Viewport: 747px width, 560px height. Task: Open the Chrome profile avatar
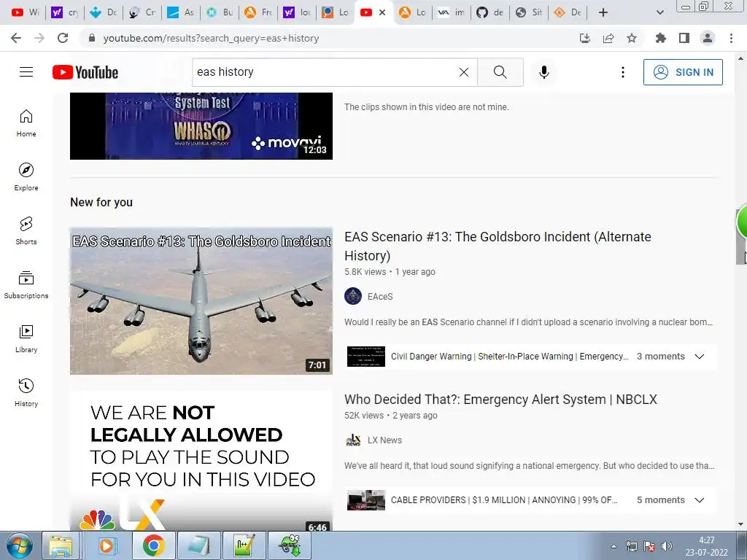[708, 38]
